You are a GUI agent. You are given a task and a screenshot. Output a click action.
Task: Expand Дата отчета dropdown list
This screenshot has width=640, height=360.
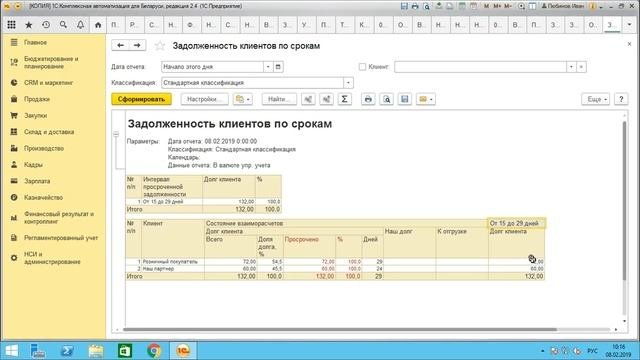(x=268, y=67)
